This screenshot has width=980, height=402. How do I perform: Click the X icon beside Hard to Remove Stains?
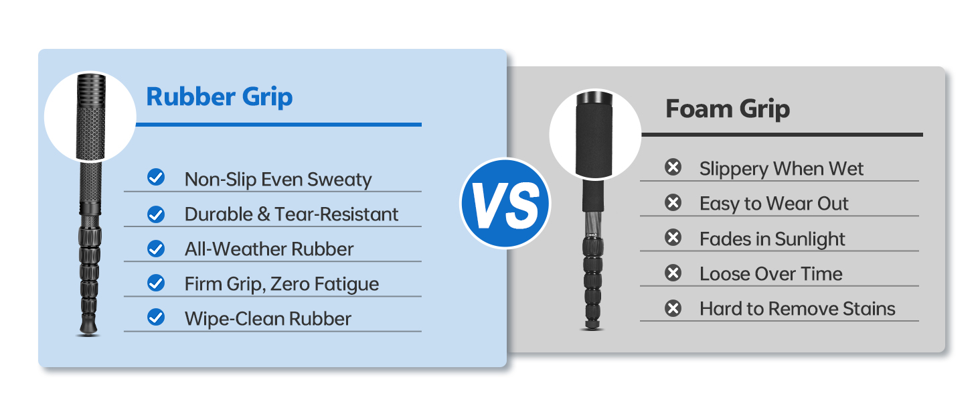coord(673,308)
